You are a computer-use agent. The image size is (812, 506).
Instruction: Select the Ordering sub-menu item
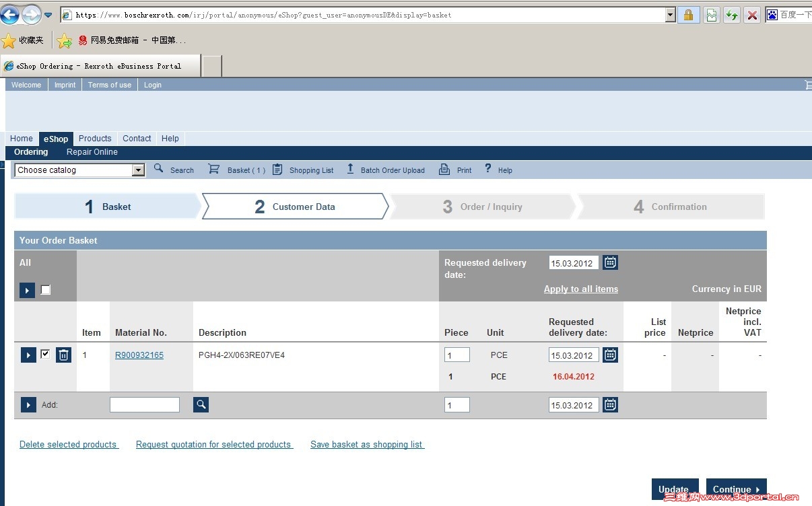31,152
